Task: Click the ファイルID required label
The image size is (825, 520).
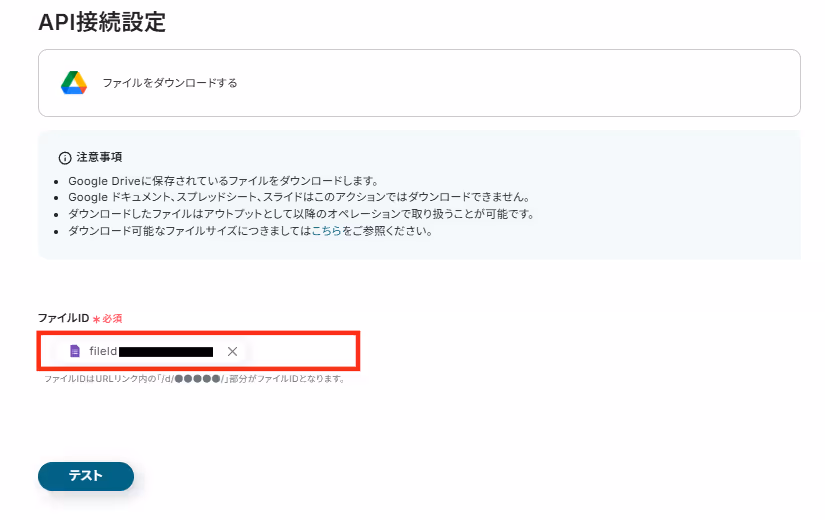Action: coord(79,318)
